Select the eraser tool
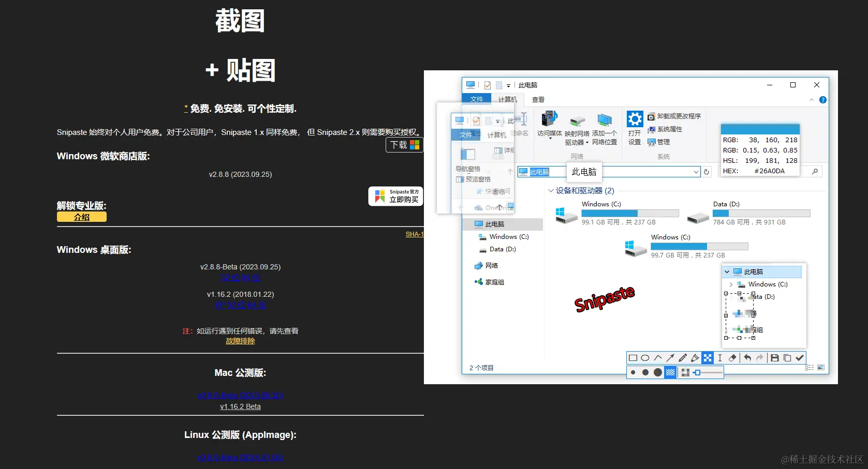 (732, 357)
